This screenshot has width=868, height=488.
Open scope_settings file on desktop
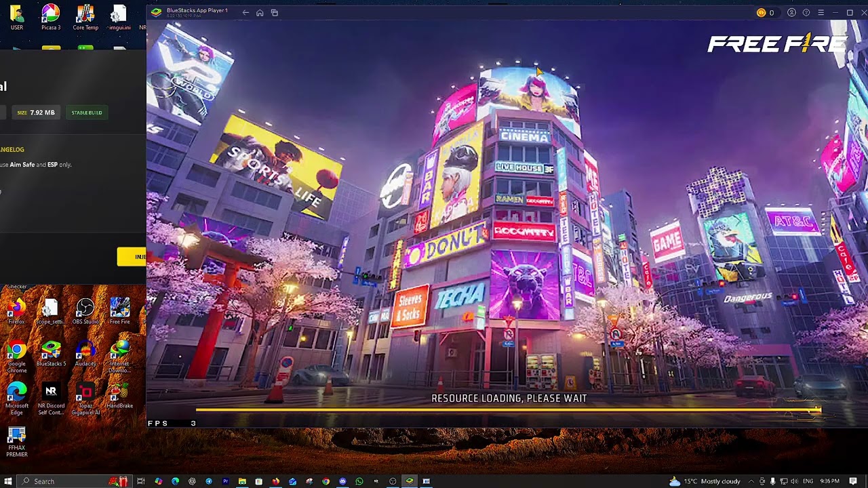(50, 311)
